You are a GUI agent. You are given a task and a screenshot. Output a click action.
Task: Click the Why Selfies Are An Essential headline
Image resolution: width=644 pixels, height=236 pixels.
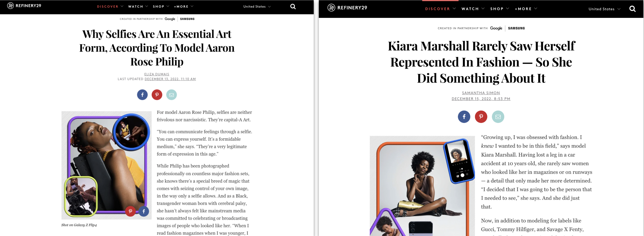(157, 48)
